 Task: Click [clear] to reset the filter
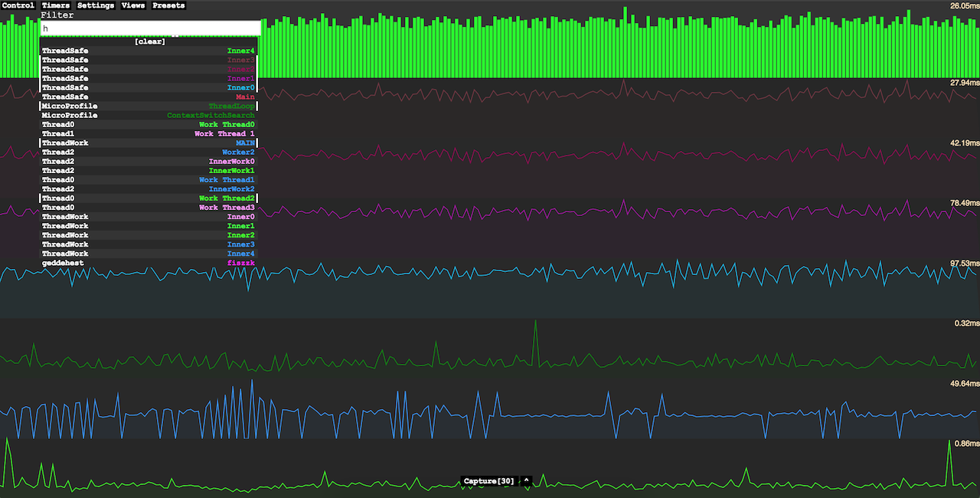149,41
